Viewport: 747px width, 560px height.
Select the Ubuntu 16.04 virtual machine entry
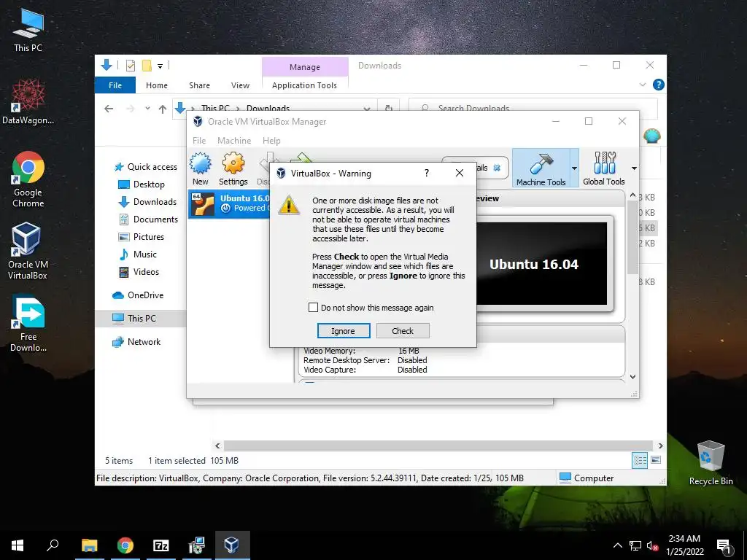point(229,203)
